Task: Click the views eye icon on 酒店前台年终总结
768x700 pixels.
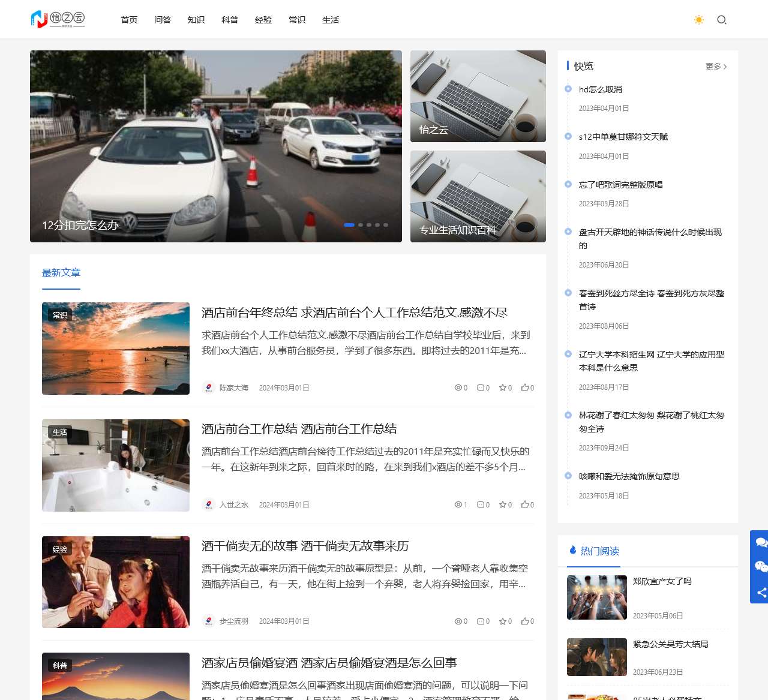Action: click(458, 388)
